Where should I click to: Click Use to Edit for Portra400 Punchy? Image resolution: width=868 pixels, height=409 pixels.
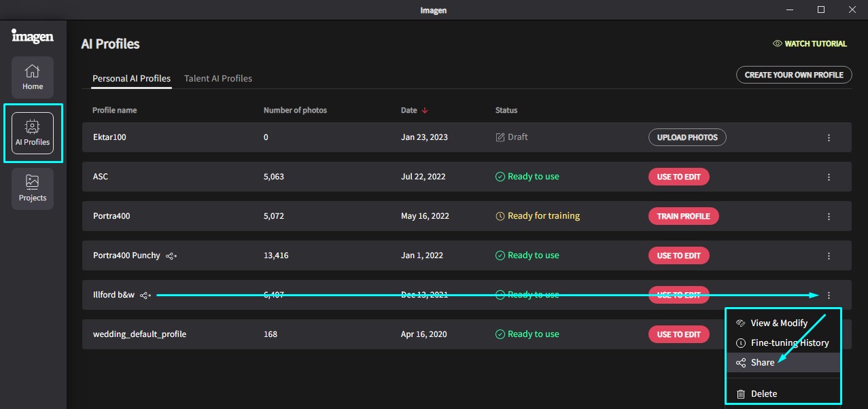678,255
